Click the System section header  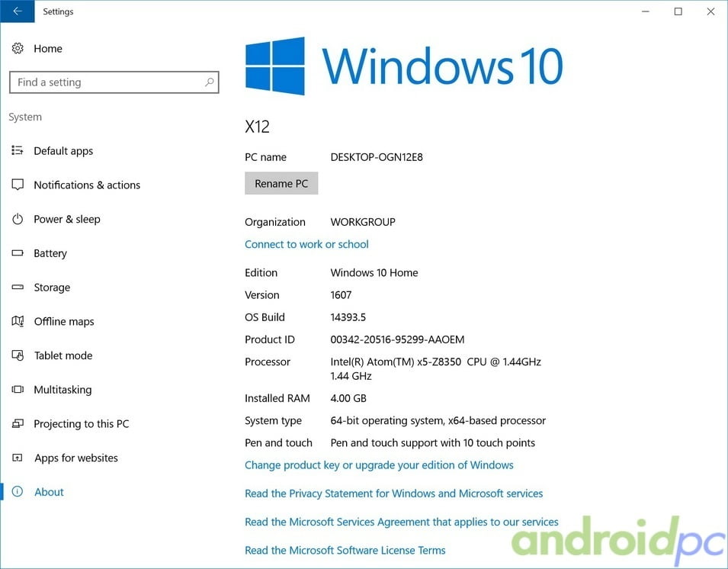(25, 117)
